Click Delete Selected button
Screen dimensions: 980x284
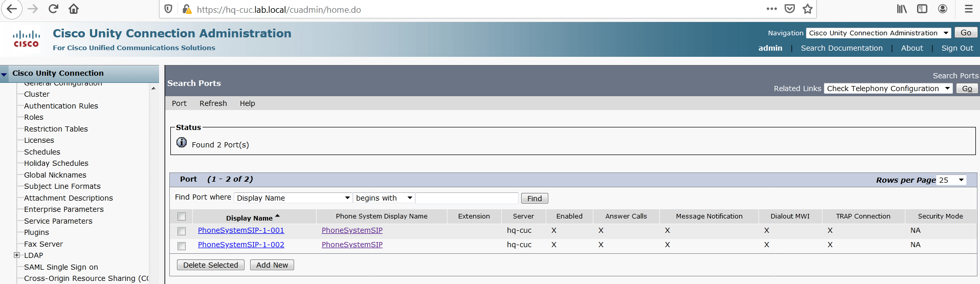click(211, 265)
